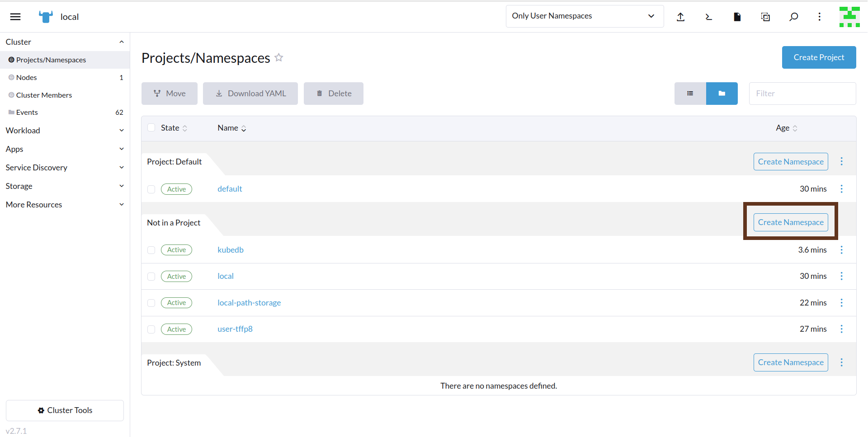Click the download KubeConfig file icon
Image resolution: width=868 pixels, height=437 pixels.
coord(737,17)
